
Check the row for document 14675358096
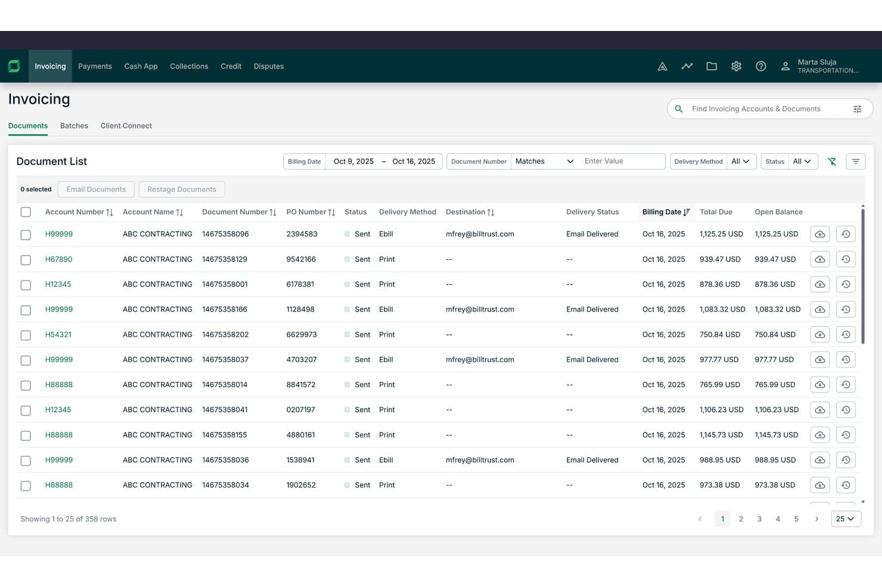pyautogui.click(x=26, y=235)
